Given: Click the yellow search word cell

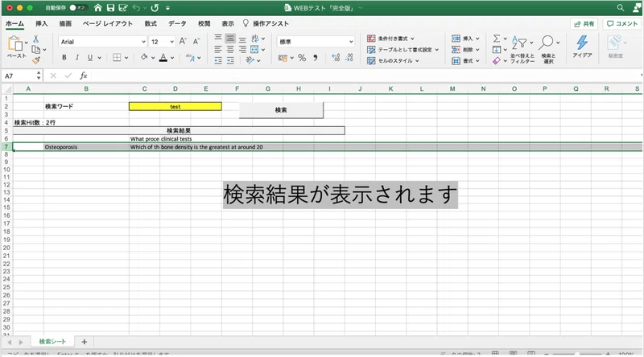Looking at the screenshot, I should pyautogui.click(x=175, y=107).
